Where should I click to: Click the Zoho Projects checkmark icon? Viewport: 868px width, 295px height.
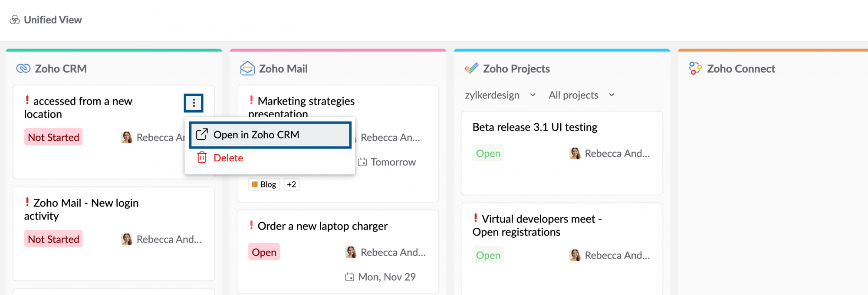pyautogui.click(x=471, y=69)
